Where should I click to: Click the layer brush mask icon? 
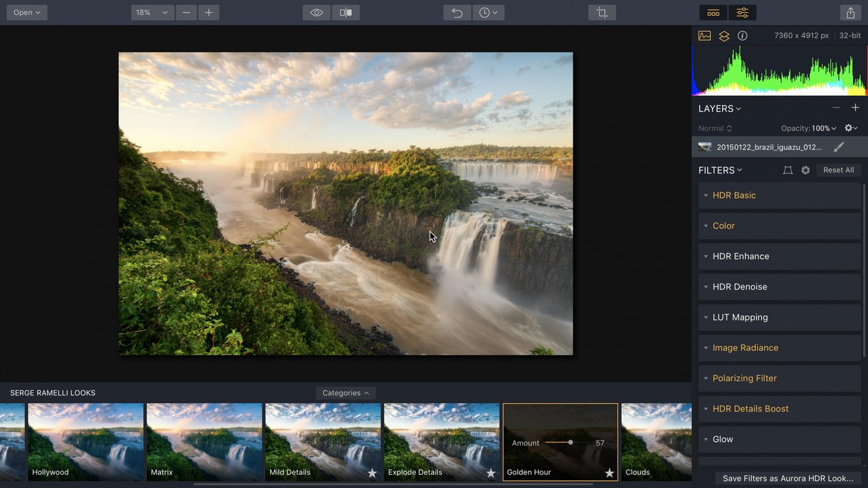(839, 147)
